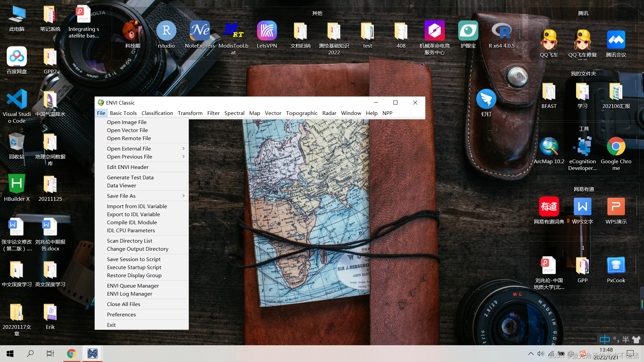Click Preferences in File menu

[121, 314]
